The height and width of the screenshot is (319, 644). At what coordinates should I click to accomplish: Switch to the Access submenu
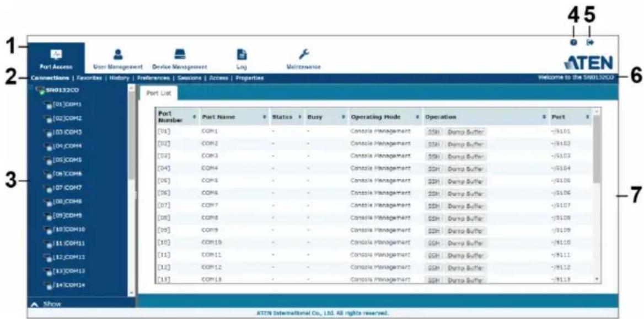[218, 78]
